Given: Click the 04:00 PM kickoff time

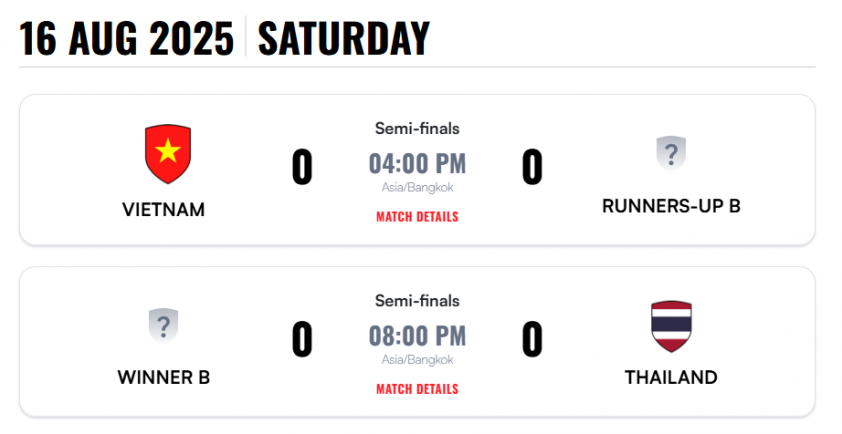Looking at the screenshot, I should coord(417,164).
